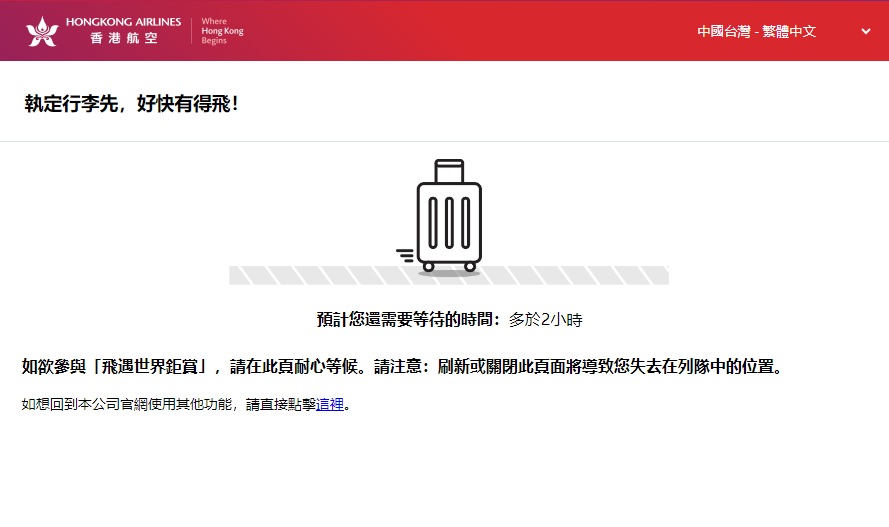
Task: Click the 香港航空 Chinese logo text
Action: coord(123,39)
